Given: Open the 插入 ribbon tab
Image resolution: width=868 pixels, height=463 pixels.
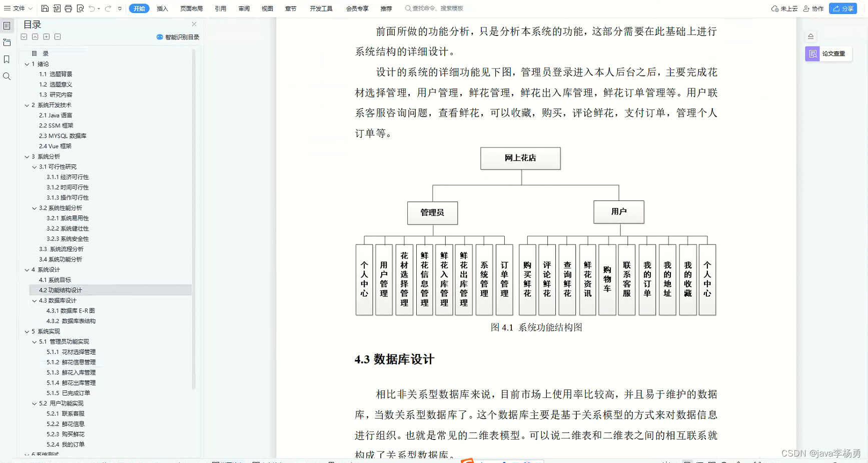Looking at the screenshot, I should pos(162,8).
